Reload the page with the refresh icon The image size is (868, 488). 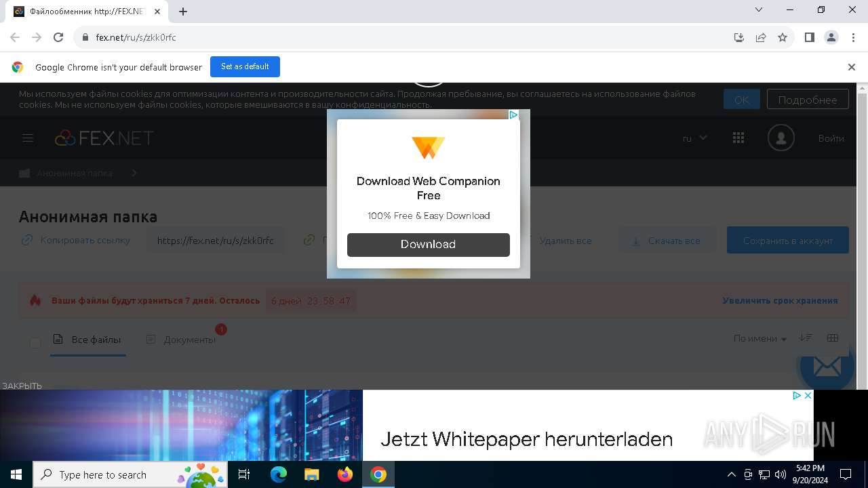coord(58,37)
